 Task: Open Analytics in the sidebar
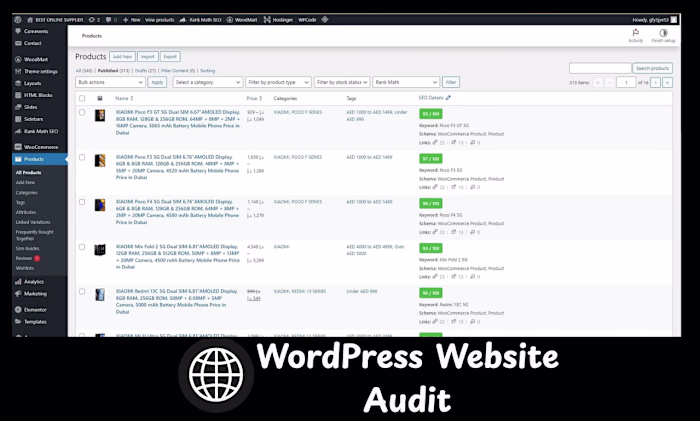[33, 282]
